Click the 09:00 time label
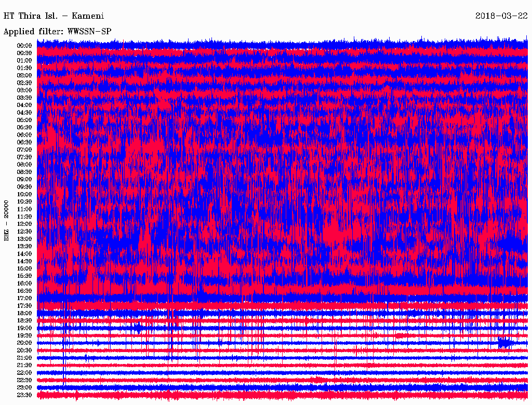 coord(24,180)
